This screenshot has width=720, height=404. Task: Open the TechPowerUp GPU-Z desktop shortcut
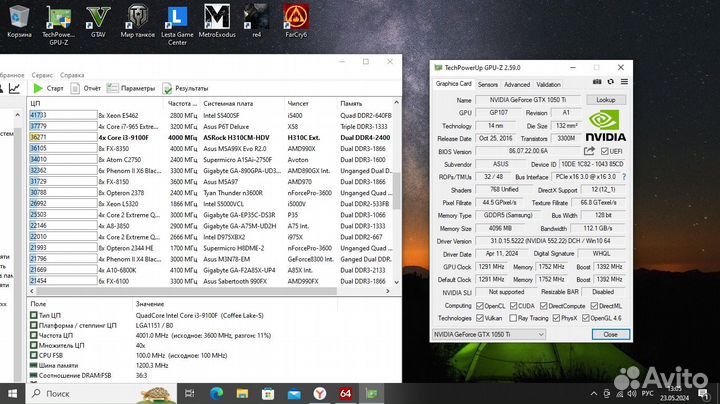click(x=59, y=24)
